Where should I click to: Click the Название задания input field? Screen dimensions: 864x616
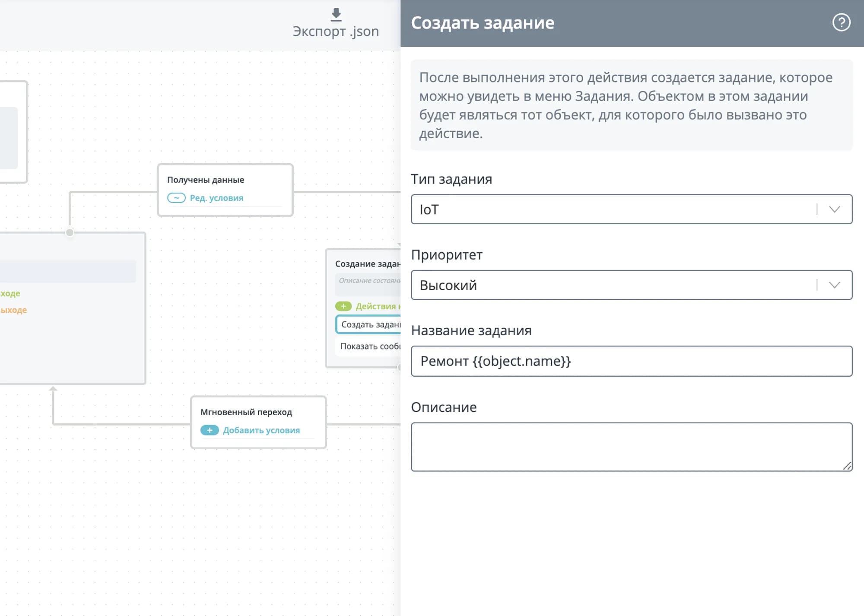[x=631, y=361]
